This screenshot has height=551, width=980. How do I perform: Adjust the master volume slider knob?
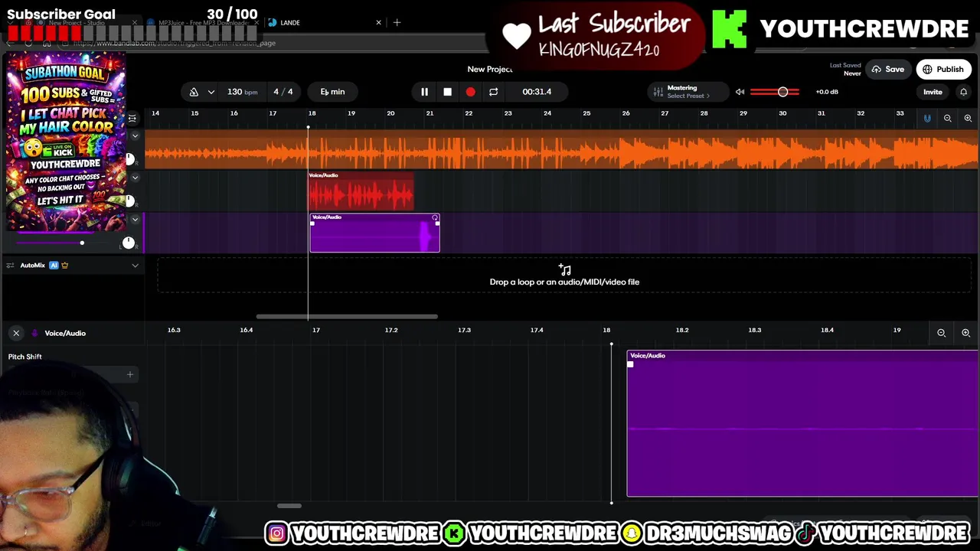(782, 92)
